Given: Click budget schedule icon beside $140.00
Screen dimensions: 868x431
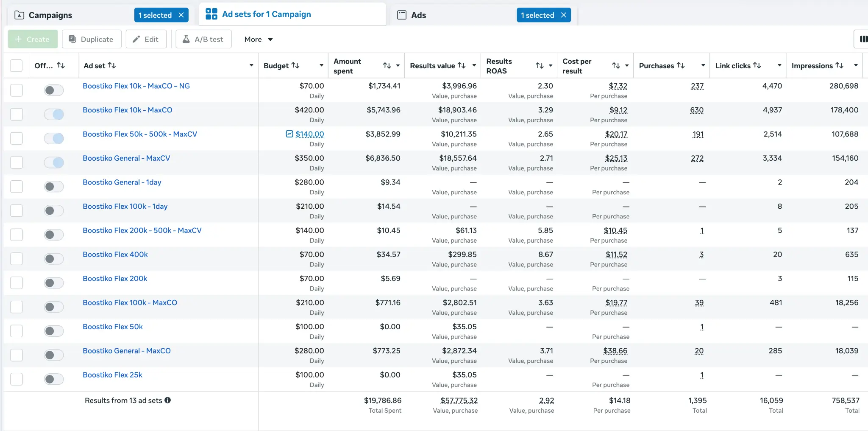Looking at the screenshot, I should [x=289, y=134].
